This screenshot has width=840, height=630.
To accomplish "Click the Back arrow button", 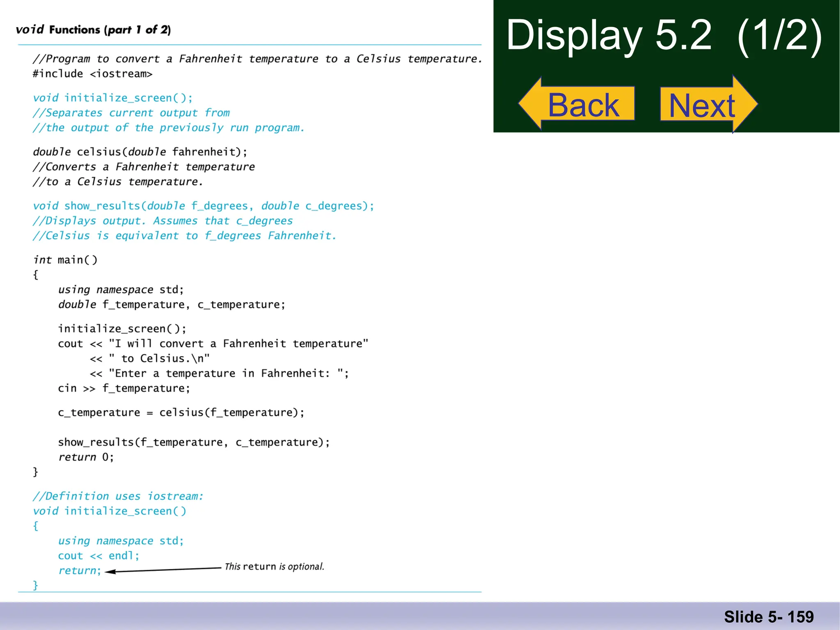I will (x=577, y=103).
